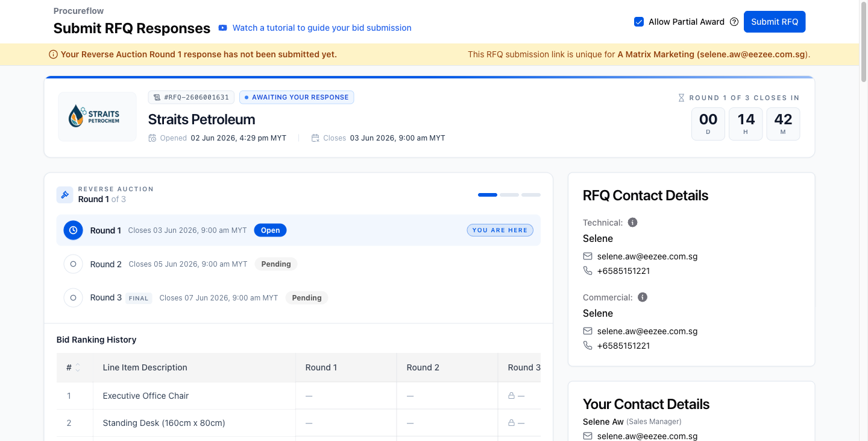868x441 pixels.
Task: Select the Round 2 row
Action: tap(298, 264)
